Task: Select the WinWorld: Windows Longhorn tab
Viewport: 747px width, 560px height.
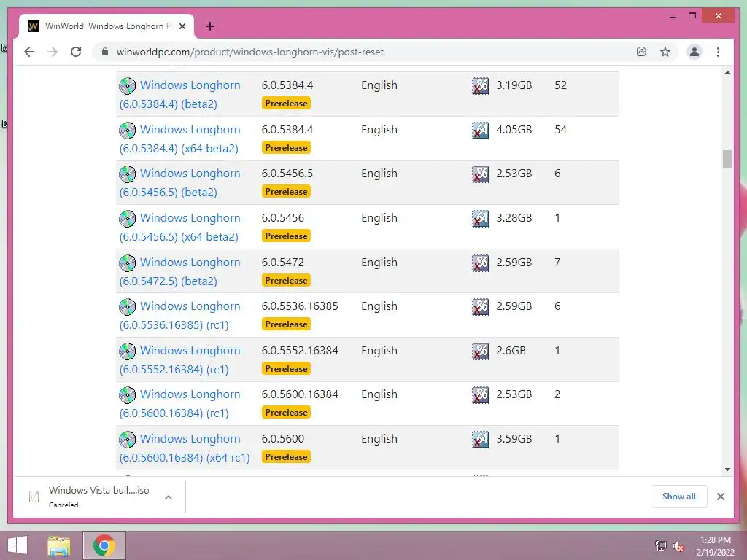Action: 107,26
